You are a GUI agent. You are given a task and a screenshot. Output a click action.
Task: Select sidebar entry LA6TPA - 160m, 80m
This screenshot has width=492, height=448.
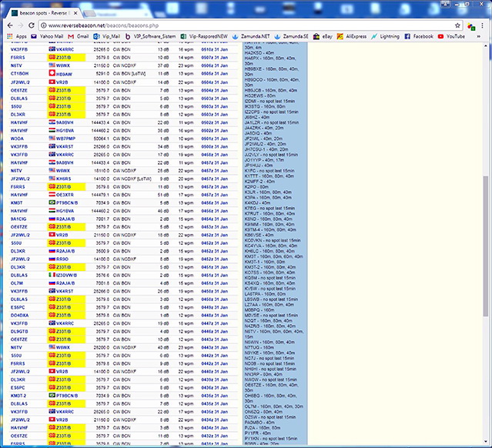click(265, 294)
